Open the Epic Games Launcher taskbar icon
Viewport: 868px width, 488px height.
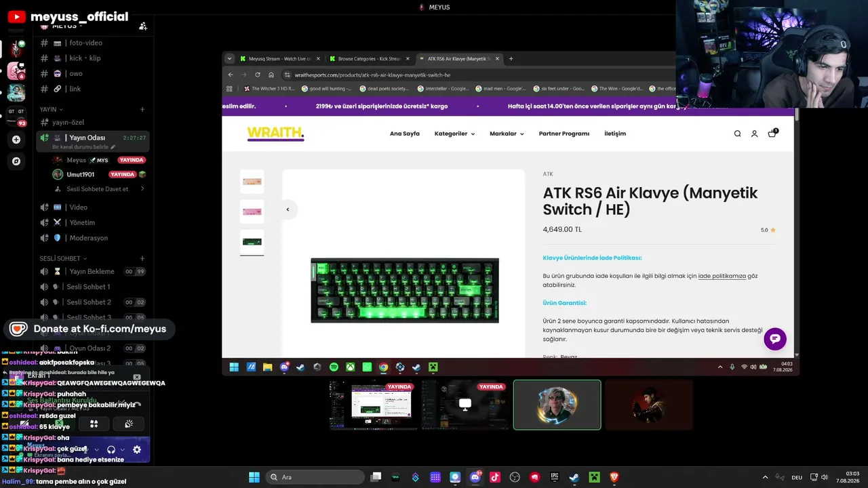[554, 477]
